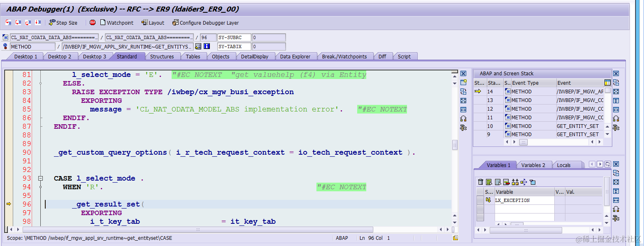Delete variables with the trash icon
This screenshot has height=246, width=644.
pos(480,182)
